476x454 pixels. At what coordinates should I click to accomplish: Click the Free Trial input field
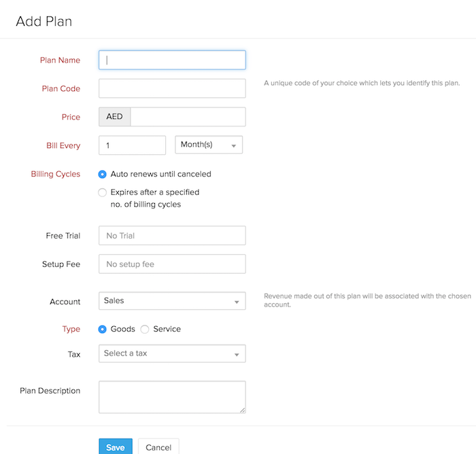pos(172,236)
